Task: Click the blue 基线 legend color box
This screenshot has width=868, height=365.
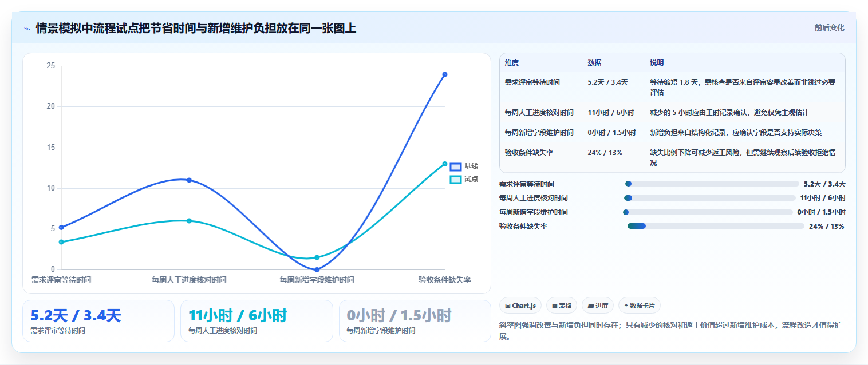Action: (456, 166)
